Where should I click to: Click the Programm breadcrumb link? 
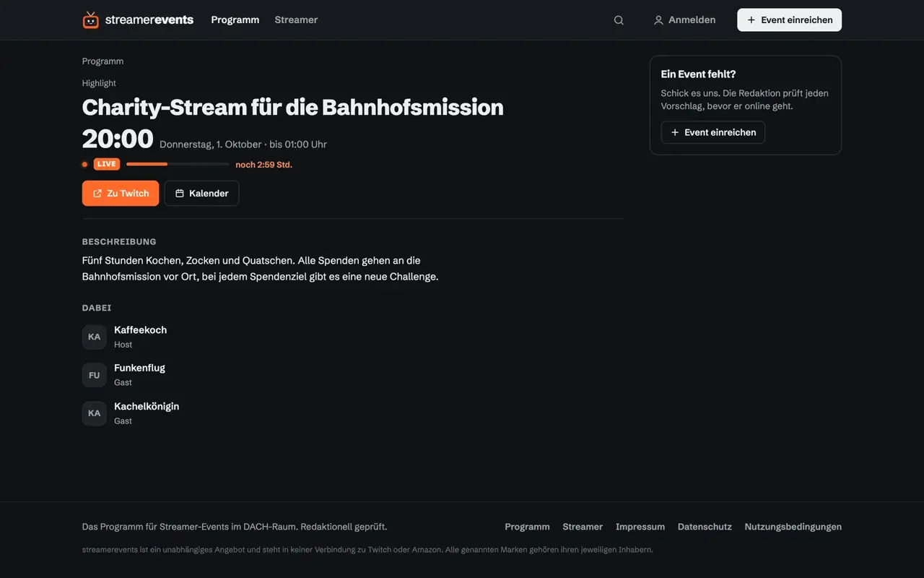[103, 61]
